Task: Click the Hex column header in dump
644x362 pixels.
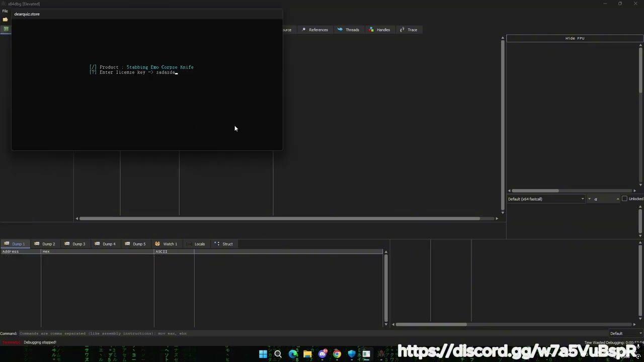Action: coord(98,251)
